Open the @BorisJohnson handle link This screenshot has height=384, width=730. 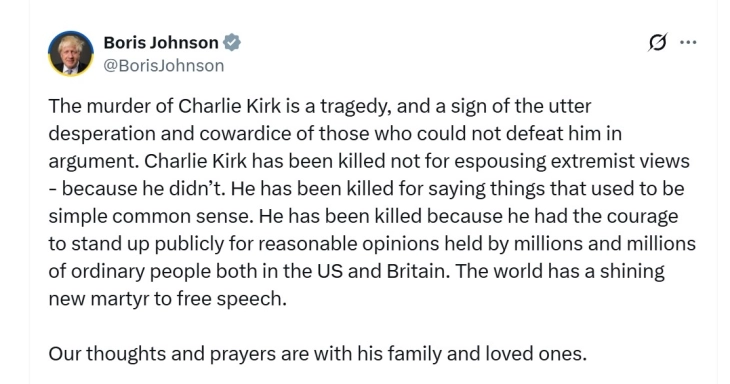[163, 66]
